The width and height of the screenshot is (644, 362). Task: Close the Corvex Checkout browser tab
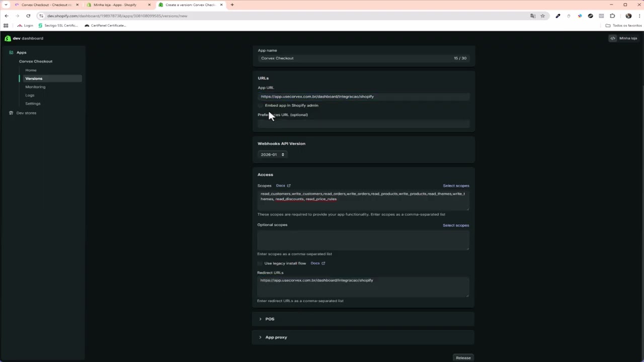(77, 5)
